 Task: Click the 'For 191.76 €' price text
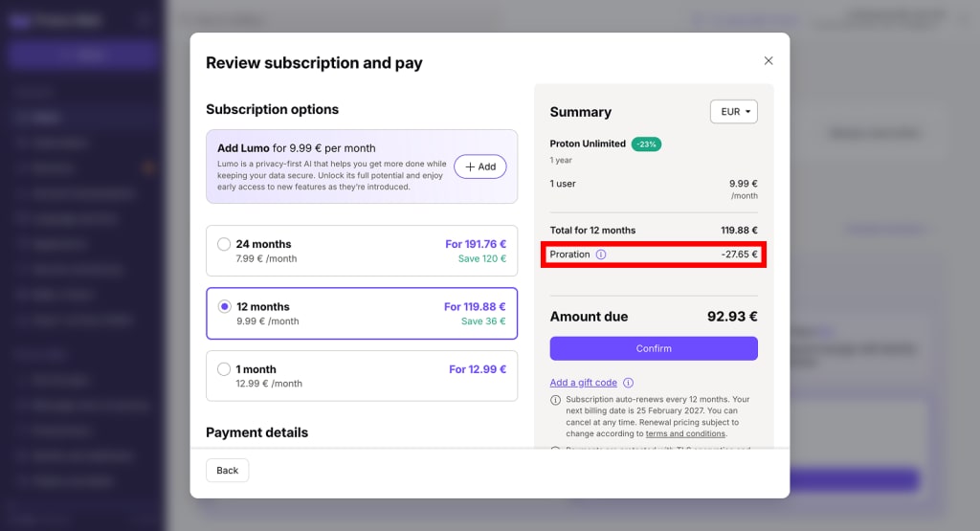click(x=476, y=244)
